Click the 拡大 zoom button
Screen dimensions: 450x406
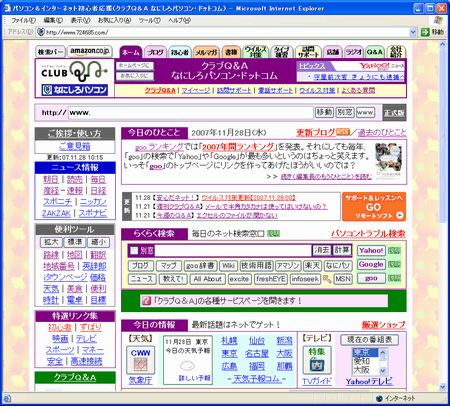pos(51,242)
